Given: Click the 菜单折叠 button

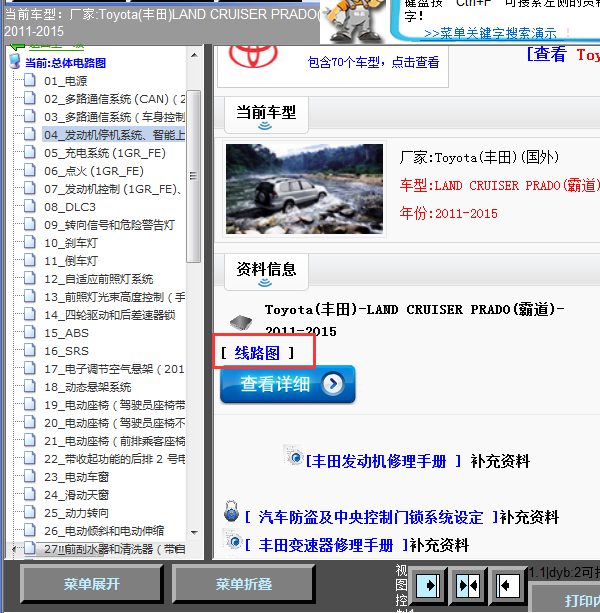Looking at the screenshot, I should click(x=244, y=584).
